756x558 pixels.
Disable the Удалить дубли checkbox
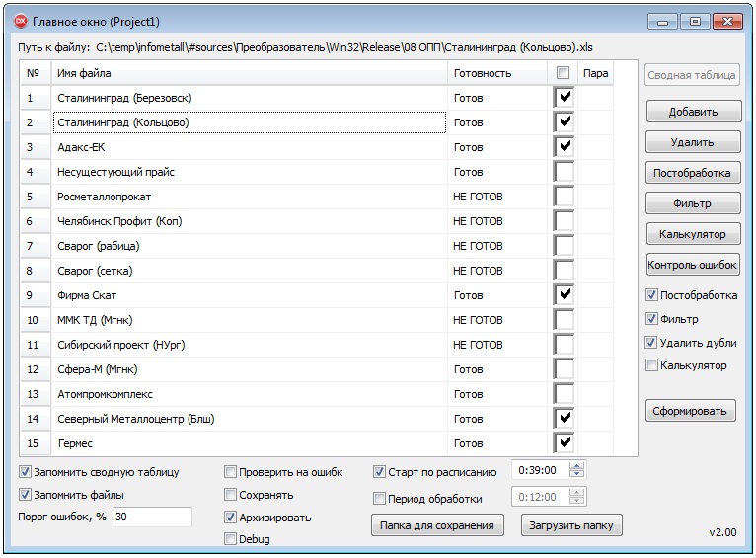(651, 343)
